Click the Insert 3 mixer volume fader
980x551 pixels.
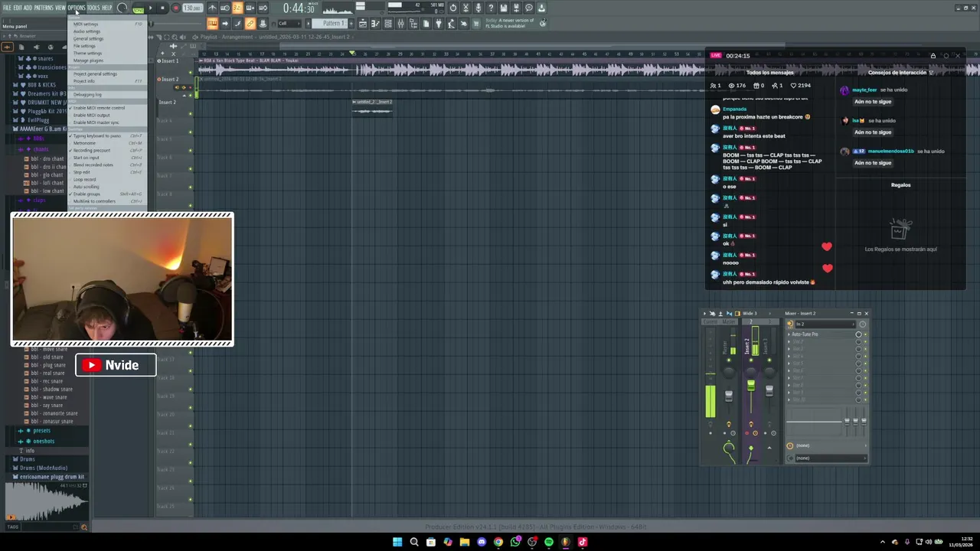pyautogui.click(x=769, y=391)
